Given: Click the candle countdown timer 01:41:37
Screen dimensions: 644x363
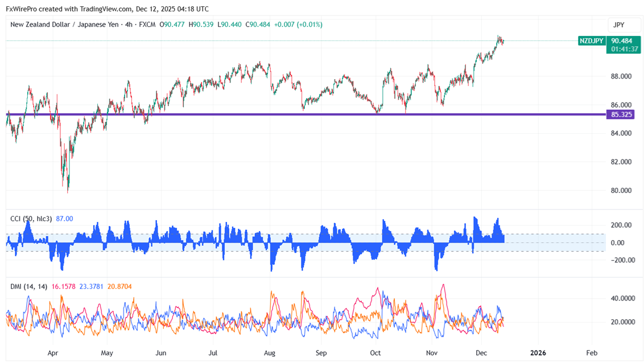Looking at the screenshot, I should click(623, 49).
